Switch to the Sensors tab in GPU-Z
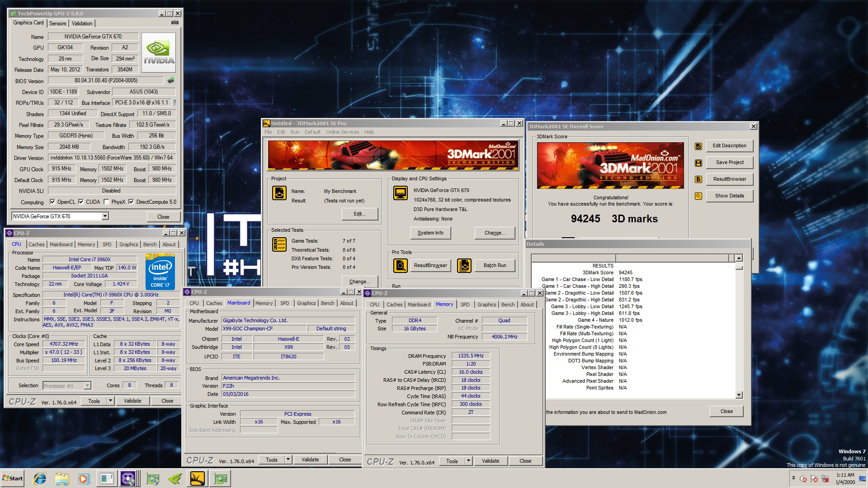This screenshot has height=488, width=868. coord(57,23)
